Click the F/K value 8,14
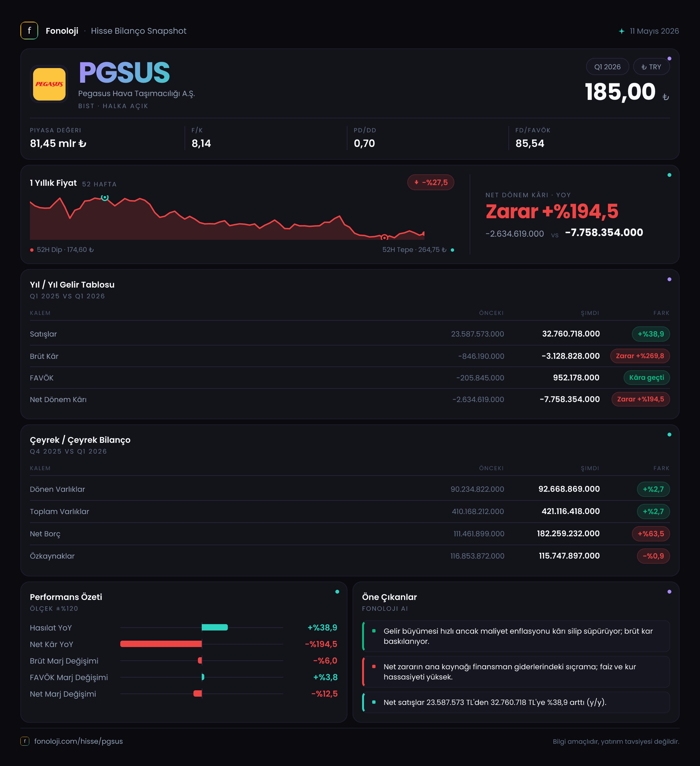The image size is (700, 766). pyautogui.click(x=201, y=144)
